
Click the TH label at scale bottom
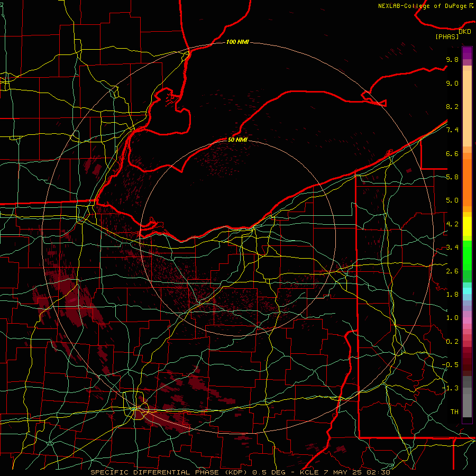point(454,412)
